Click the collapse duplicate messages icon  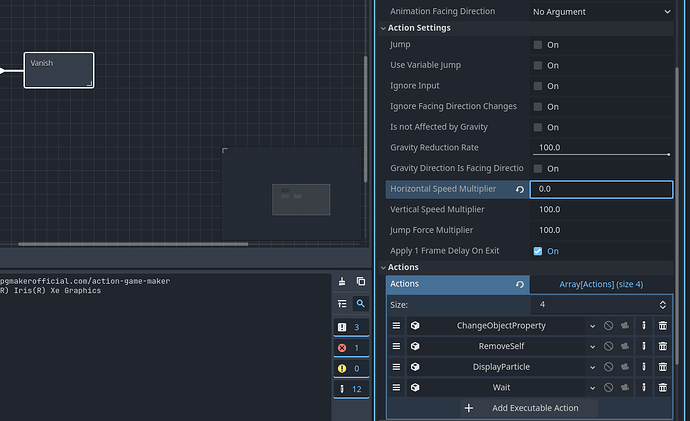342,303
